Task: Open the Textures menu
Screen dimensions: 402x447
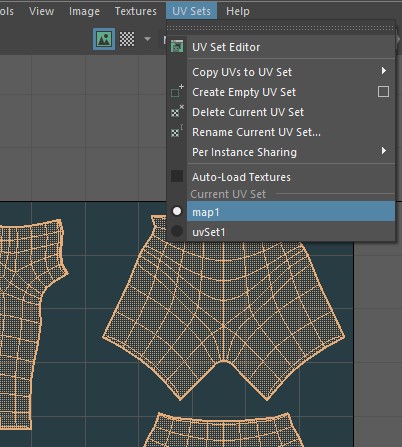Action: click(136, 11)
